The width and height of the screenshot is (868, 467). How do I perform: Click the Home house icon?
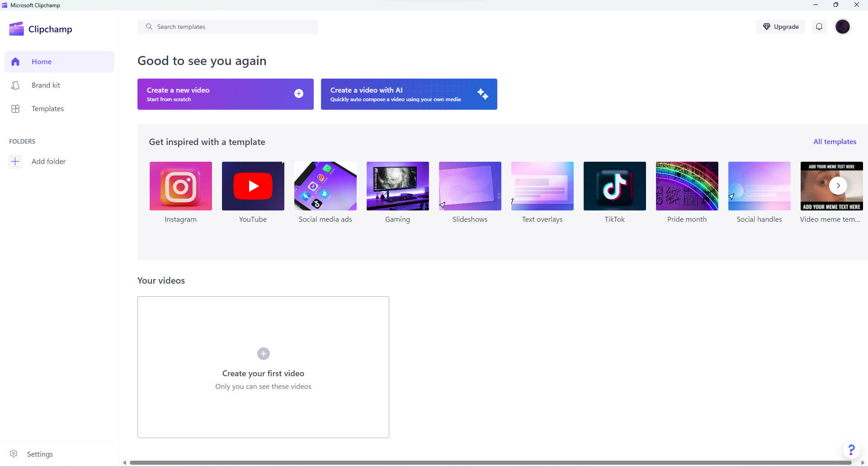coord(15,62)
